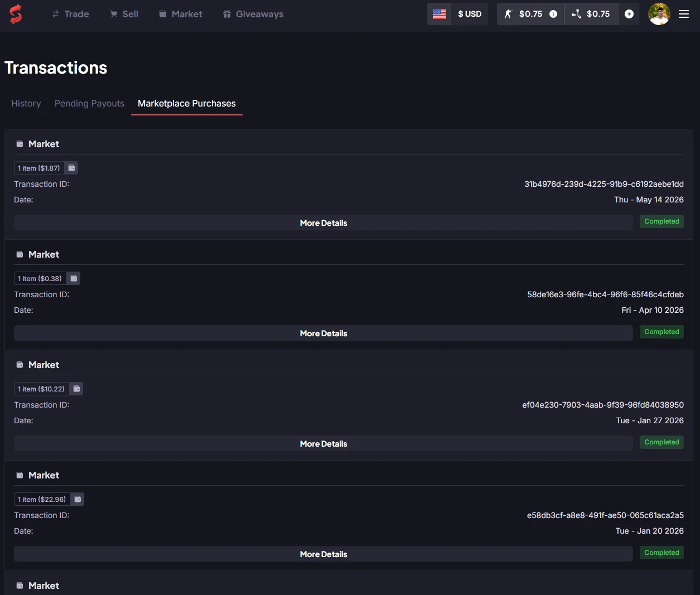Open the Trade page
This screenshot has width=700, height=595.
(71, 14)
